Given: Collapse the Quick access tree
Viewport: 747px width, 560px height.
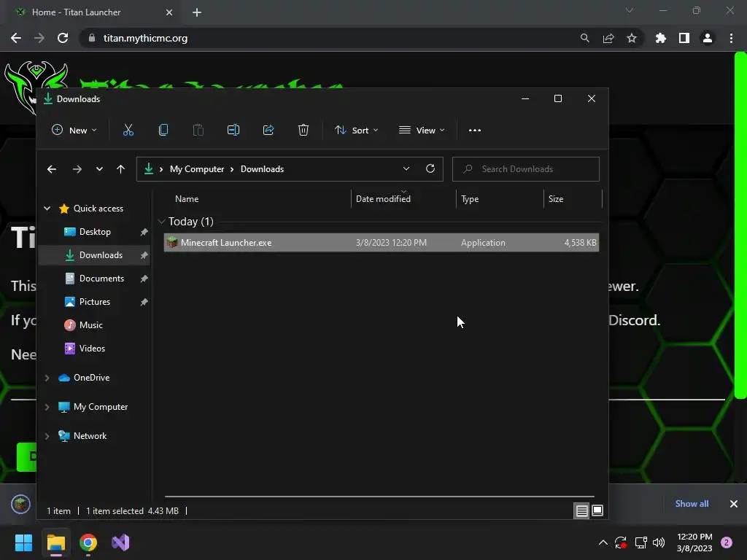Looking at the screenshot, I should (x=47, y=208).
